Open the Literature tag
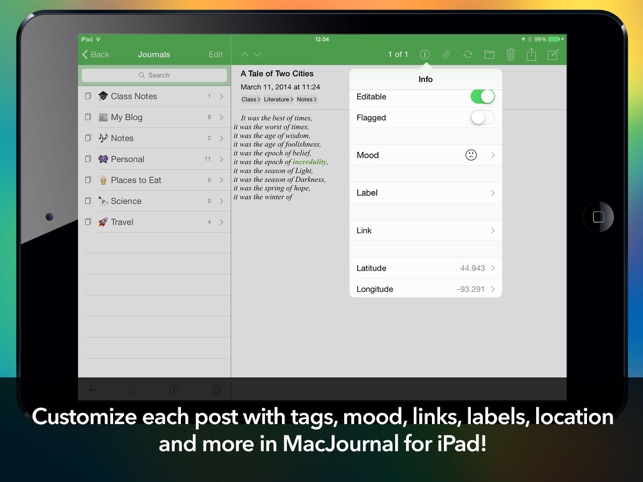 coord(278,99)
